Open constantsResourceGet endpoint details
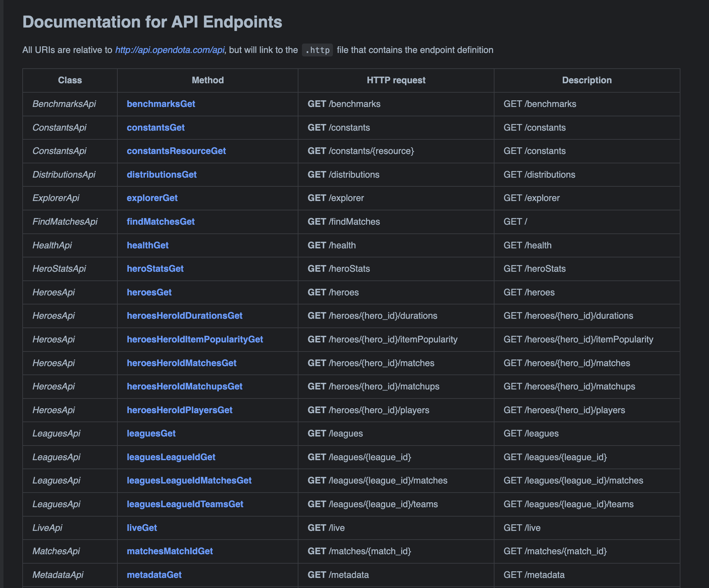Image resolution: width=709 pixels, height=588 pixels. [176, 151]
